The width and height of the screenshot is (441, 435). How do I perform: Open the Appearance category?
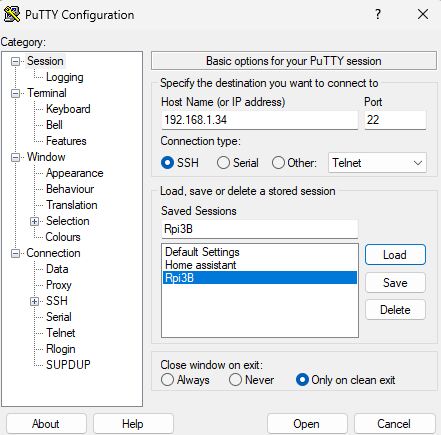tap(75, 173)
